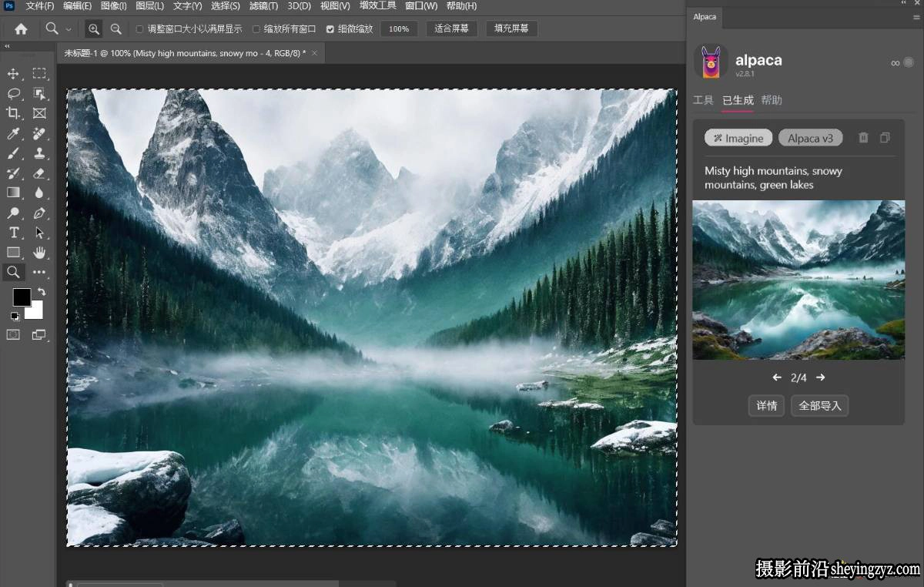
Task: Toggle Quick Mask mode
Action: (13, 334)
